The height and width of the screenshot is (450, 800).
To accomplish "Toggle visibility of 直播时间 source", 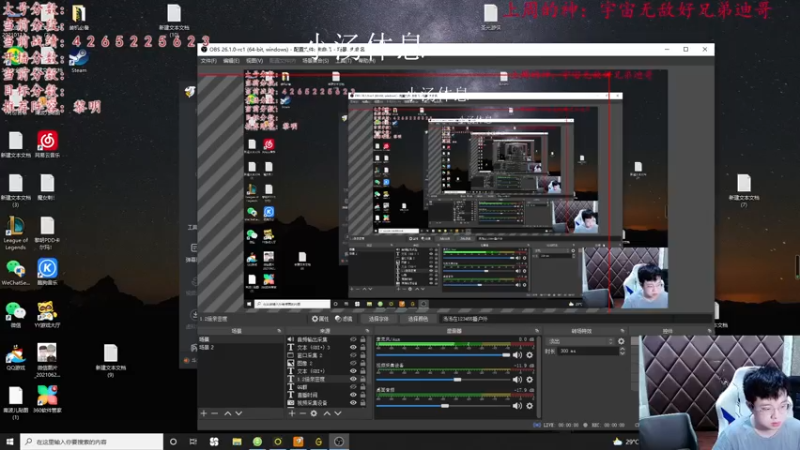I will [353, 395].
